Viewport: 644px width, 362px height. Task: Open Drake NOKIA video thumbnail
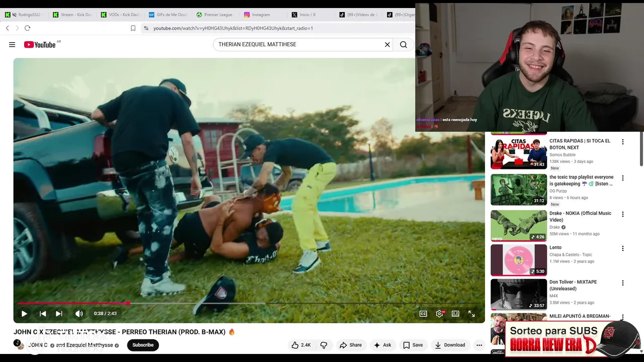coord(519,226)
